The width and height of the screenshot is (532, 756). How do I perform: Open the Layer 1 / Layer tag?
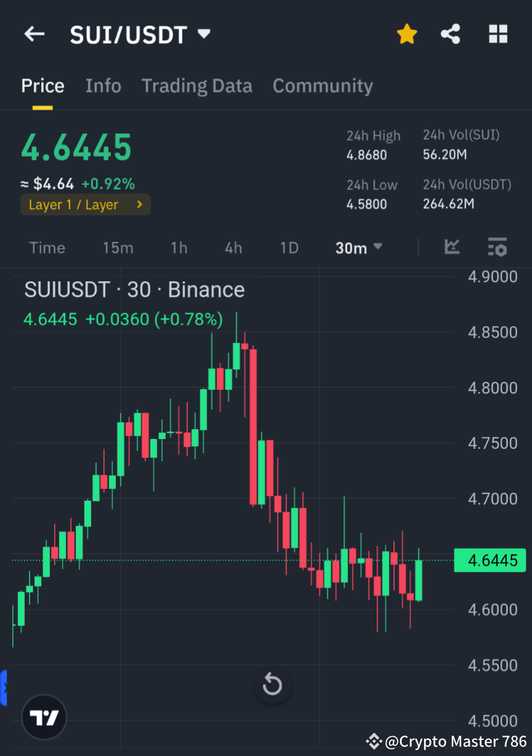85,204
